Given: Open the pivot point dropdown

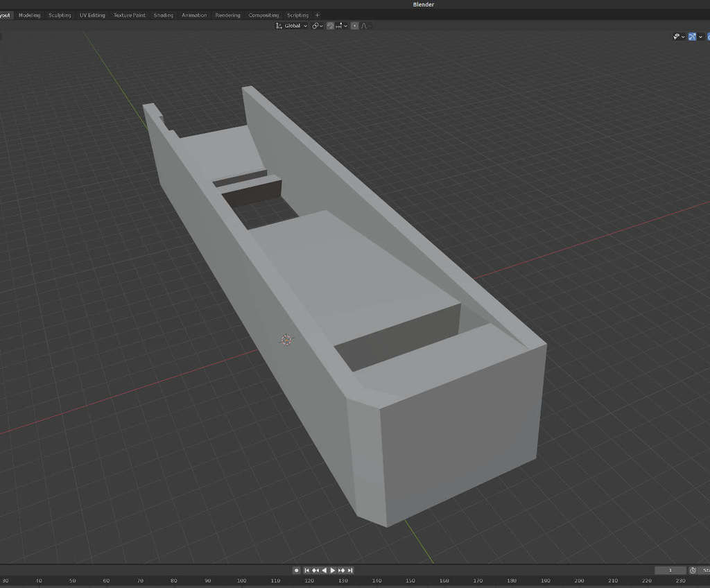Looking at the screenshot, I should tap(318, 26).
